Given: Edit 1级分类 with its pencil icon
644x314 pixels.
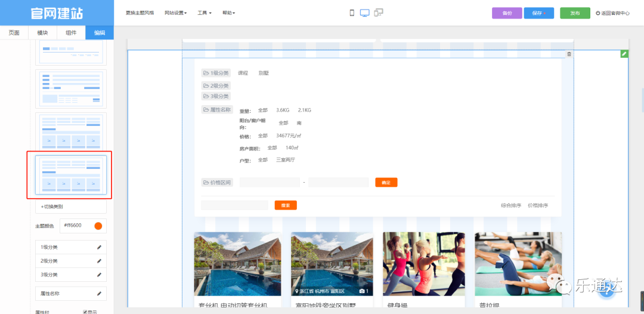Looking at the screenshot, I should click(99, 247).
